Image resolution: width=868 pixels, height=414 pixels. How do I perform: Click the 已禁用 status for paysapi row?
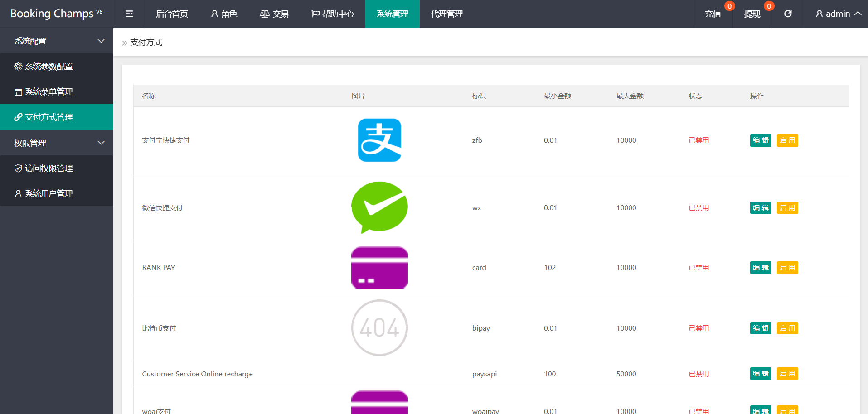coord(699,374)
